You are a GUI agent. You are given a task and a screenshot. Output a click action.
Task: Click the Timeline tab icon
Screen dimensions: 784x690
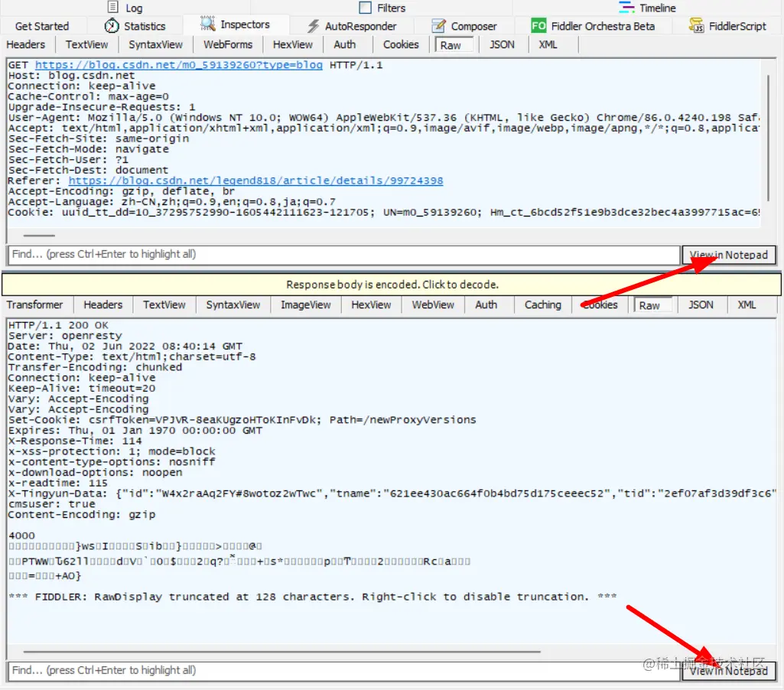(x=626, y=8)
